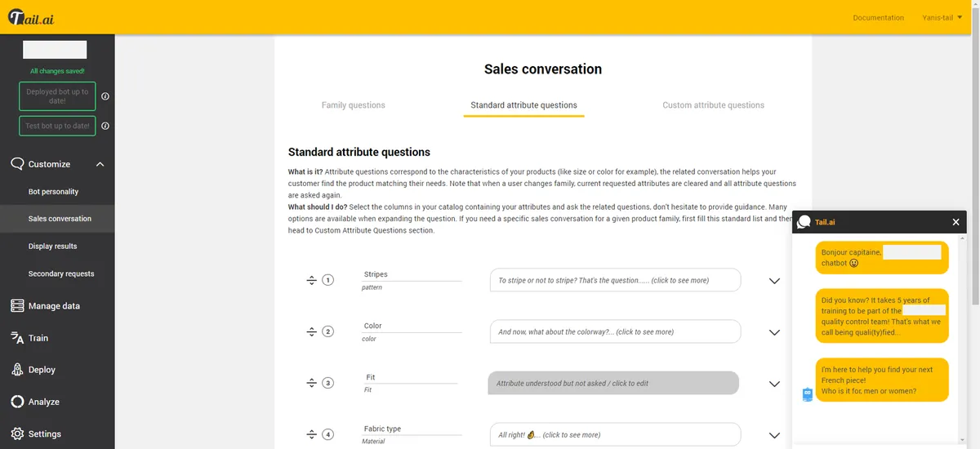Click info icon beside Deployed bot button
The width and height of the screenshot is (980, 449).
[105, 96]
